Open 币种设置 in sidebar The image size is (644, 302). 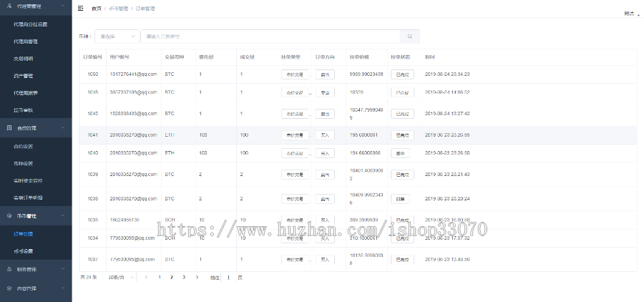click(x=23, y=164)
